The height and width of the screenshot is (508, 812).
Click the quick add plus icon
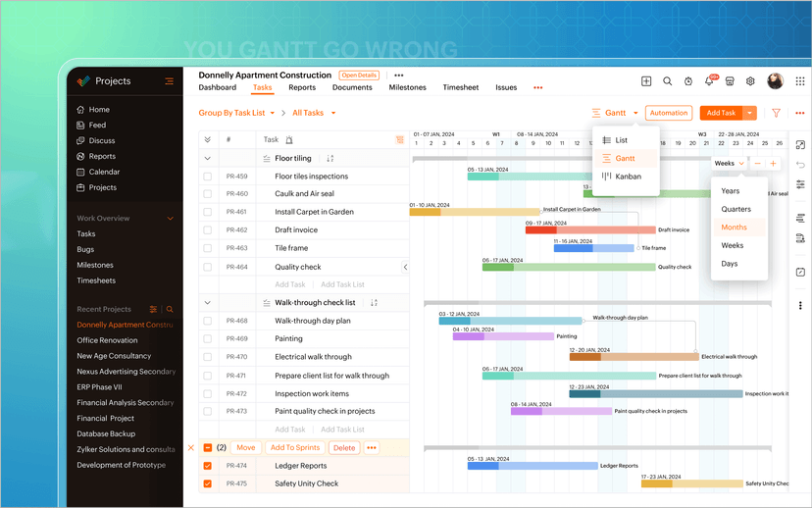[x=646, y=81]
